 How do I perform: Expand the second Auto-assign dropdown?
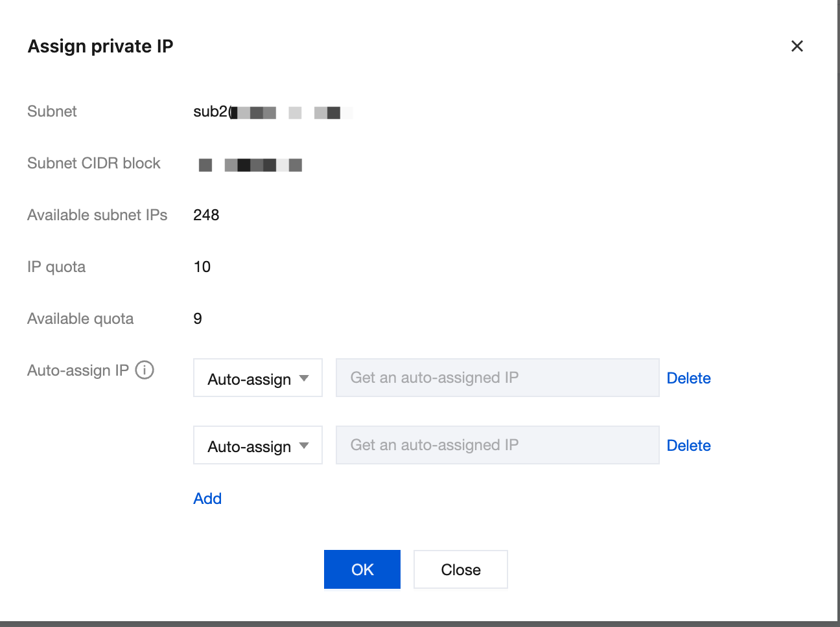tap(258, 446)
